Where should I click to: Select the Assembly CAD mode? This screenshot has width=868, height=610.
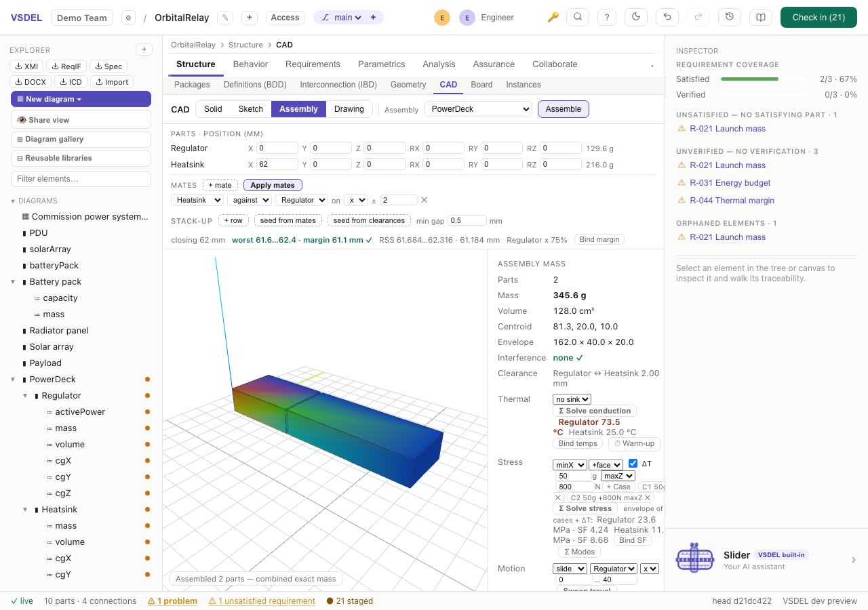click(298, 109)
